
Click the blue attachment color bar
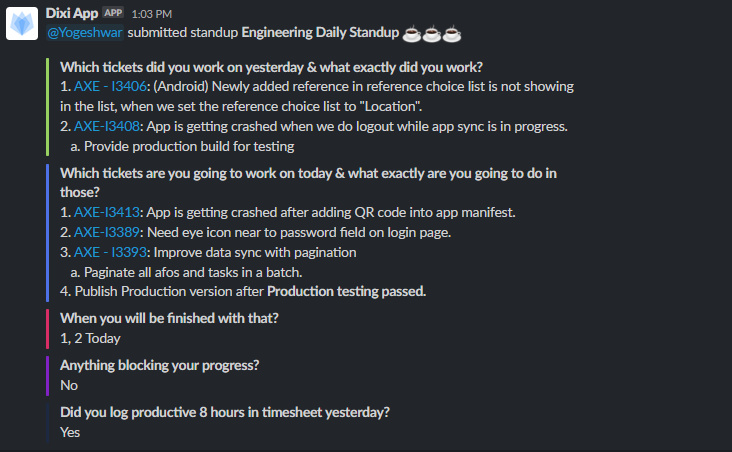point(48,233)
